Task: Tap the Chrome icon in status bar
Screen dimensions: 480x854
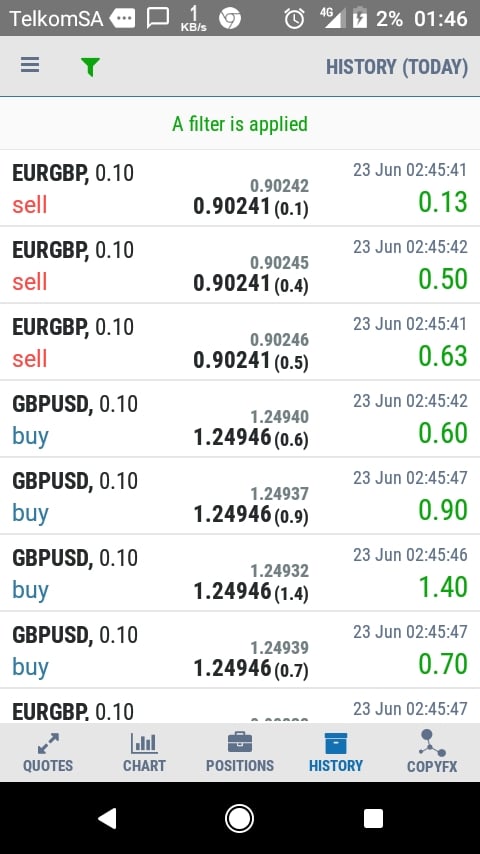Action: [x=230, y=19]
